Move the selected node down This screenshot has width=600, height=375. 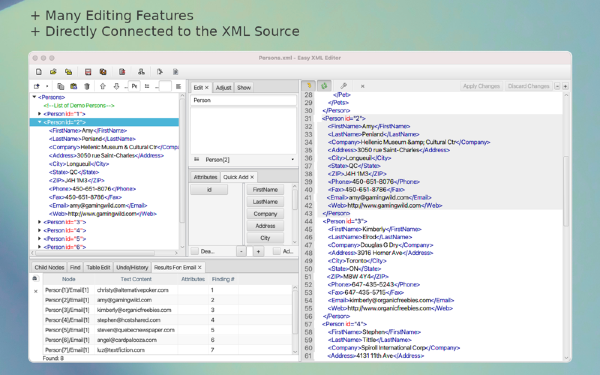pyautogui.click(x=116, y=86)
